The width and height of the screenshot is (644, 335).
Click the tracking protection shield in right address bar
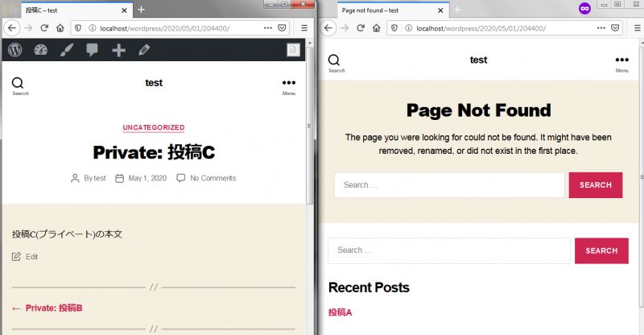click(394, 28)
